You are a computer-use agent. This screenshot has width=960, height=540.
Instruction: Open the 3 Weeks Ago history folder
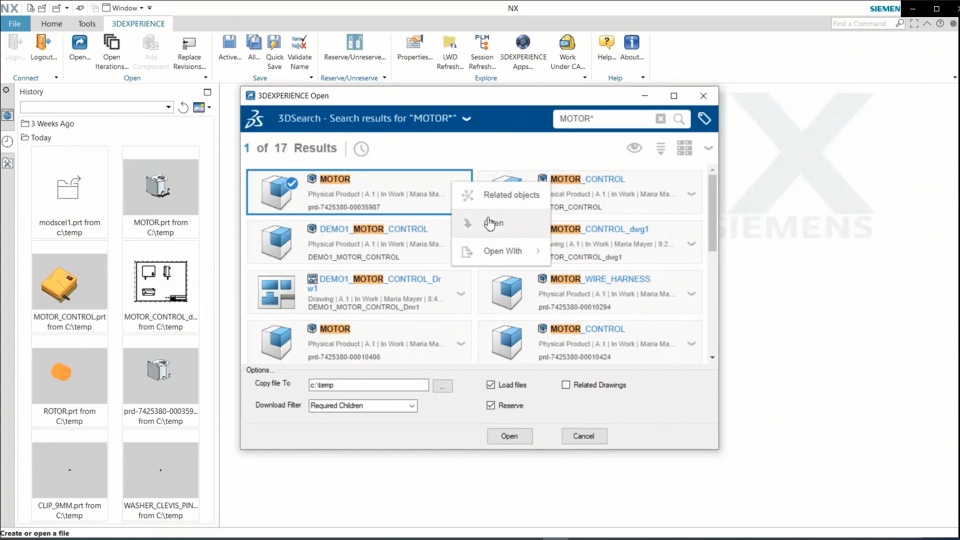(47, 124)
